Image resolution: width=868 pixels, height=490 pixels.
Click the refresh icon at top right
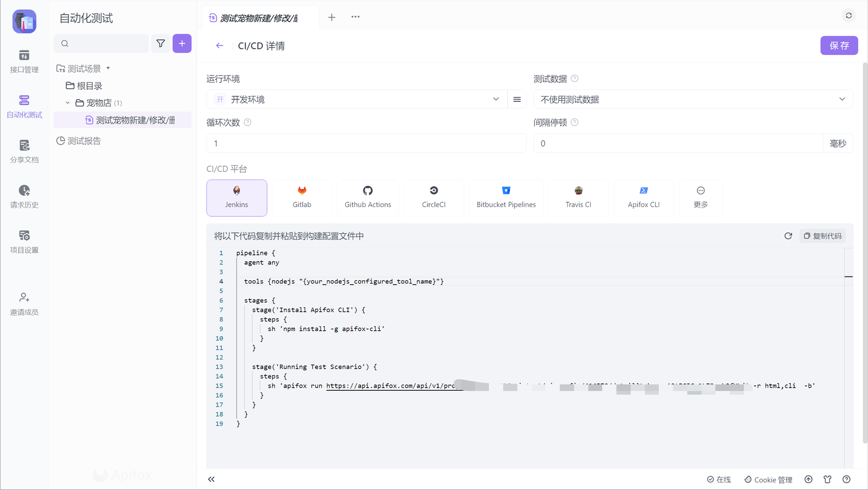(848, 15)
